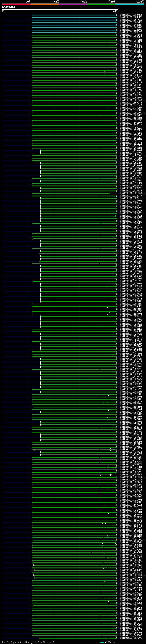
Task: Select hit label UniRef100_A5BZY9
Action: (x=131, y=57)
